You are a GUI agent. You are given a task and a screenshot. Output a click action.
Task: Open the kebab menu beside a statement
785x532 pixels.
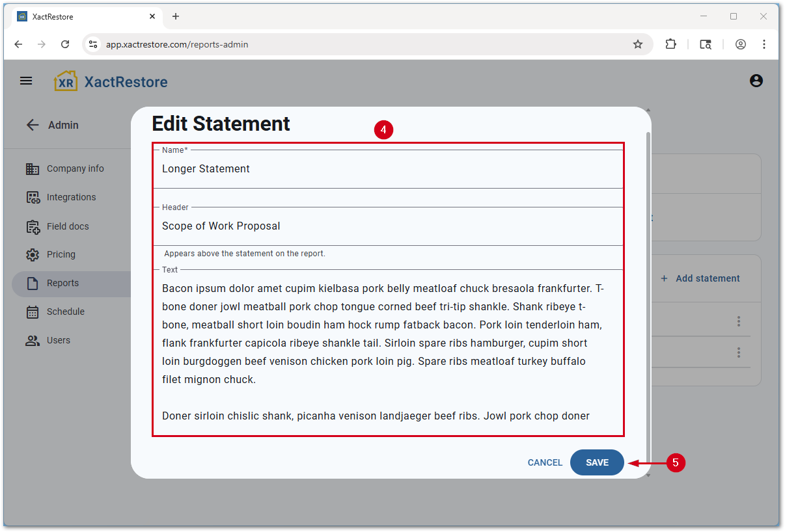tap(739, 321)
